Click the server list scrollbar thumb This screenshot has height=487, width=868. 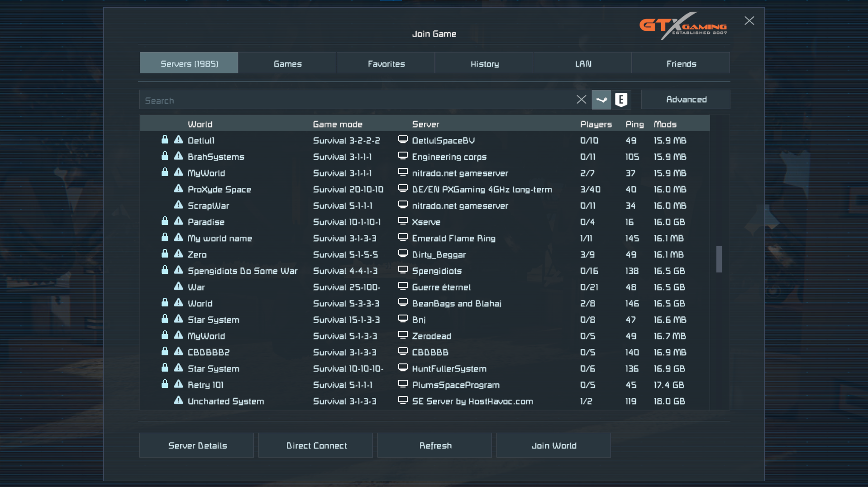[719, 259]
